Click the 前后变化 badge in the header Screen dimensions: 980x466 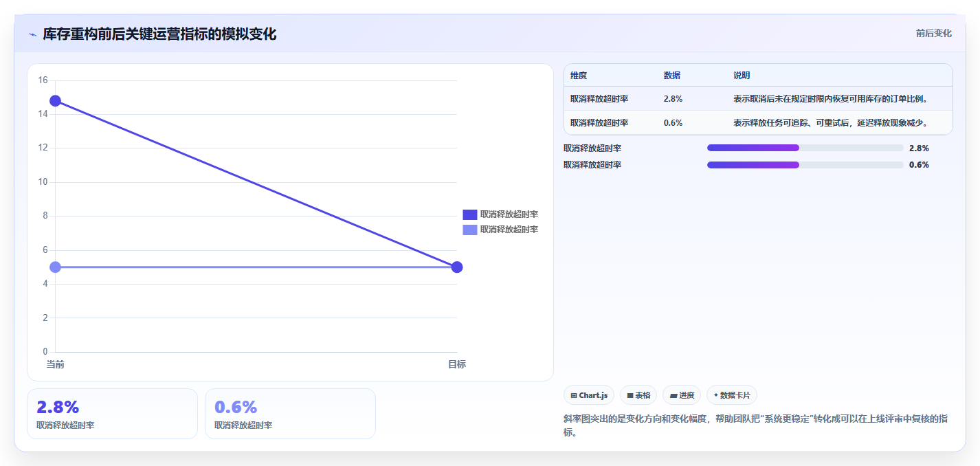933,33
